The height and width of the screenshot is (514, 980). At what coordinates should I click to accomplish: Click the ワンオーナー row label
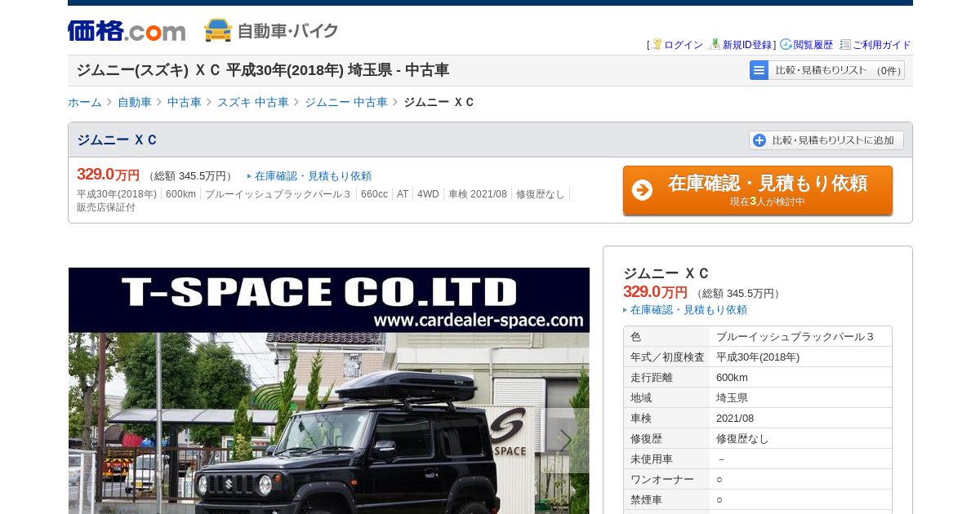(x=662, y=480)
